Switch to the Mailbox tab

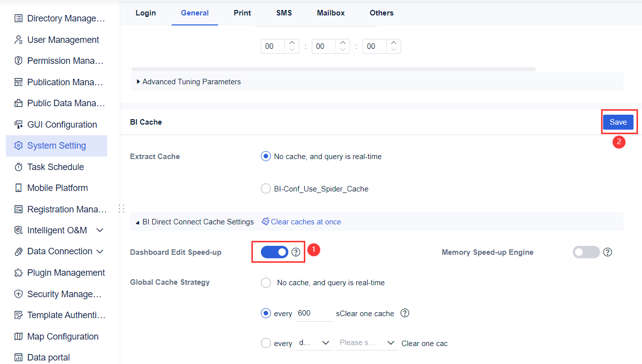(x=330, y=13)
